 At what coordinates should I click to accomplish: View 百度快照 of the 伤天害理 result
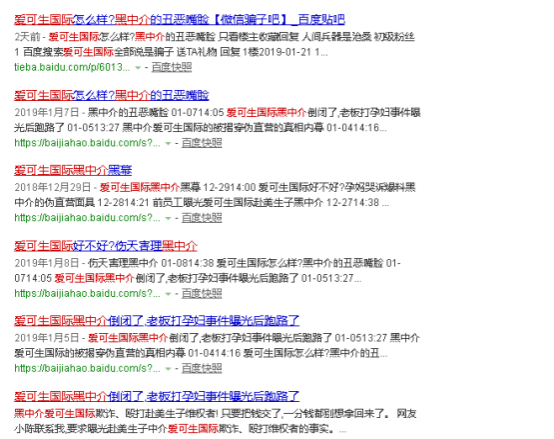pyautogui.click(x=202, y=293)
